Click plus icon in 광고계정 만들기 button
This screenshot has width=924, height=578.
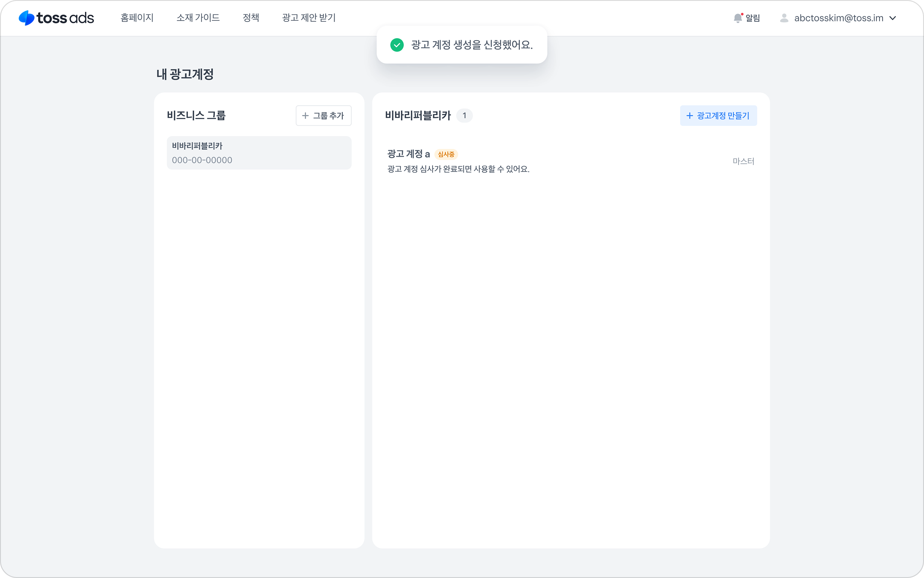pos(689,116)
